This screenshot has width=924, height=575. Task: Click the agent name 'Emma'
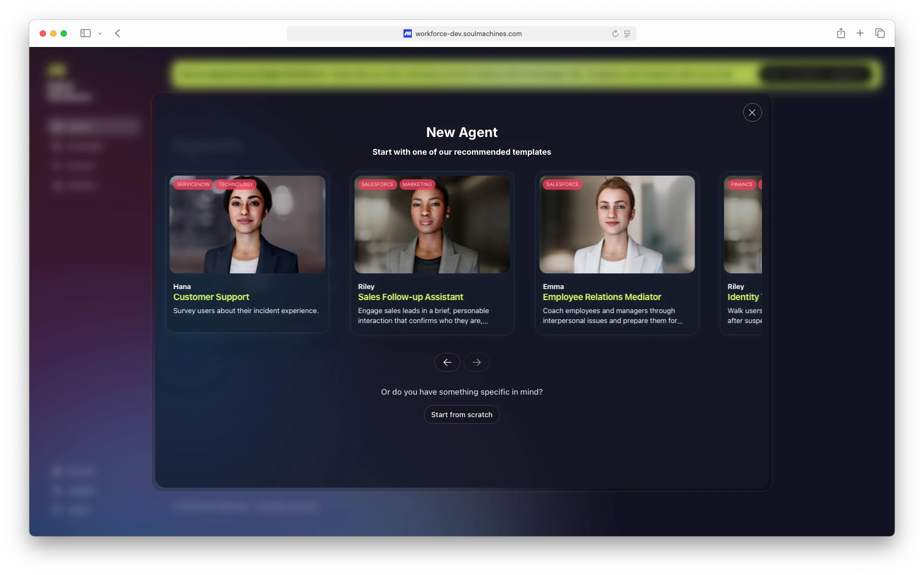[553, 286]
